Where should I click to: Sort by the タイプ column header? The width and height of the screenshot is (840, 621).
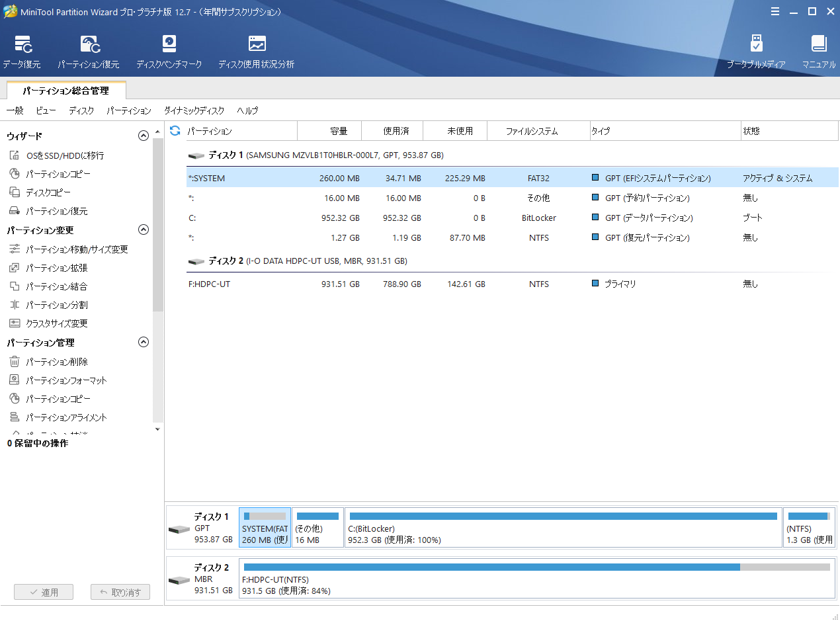point(665,131)
